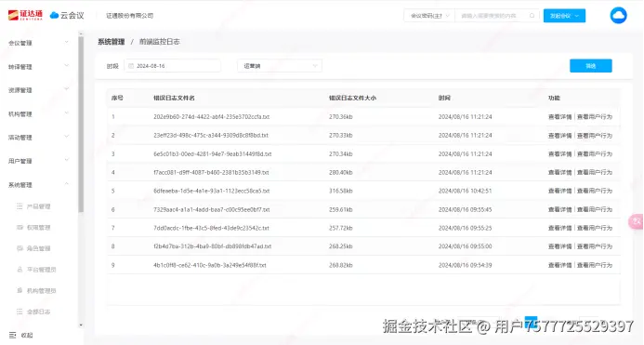Expand the 活动管理 sidebar menu
This screenshot has width=644, height=345.
(39, 138)
